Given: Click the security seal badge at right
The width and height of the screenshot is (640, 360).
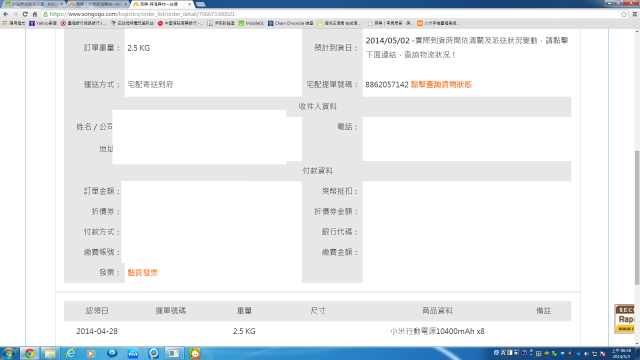Looking at the screenshot, I should coord(624,319).
